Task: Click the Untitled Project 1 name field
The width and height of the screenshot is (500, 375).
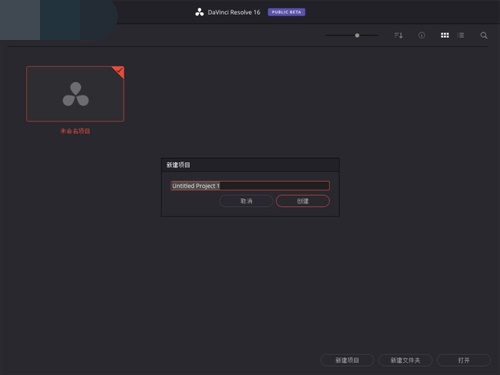Action: tap(250, 186)
